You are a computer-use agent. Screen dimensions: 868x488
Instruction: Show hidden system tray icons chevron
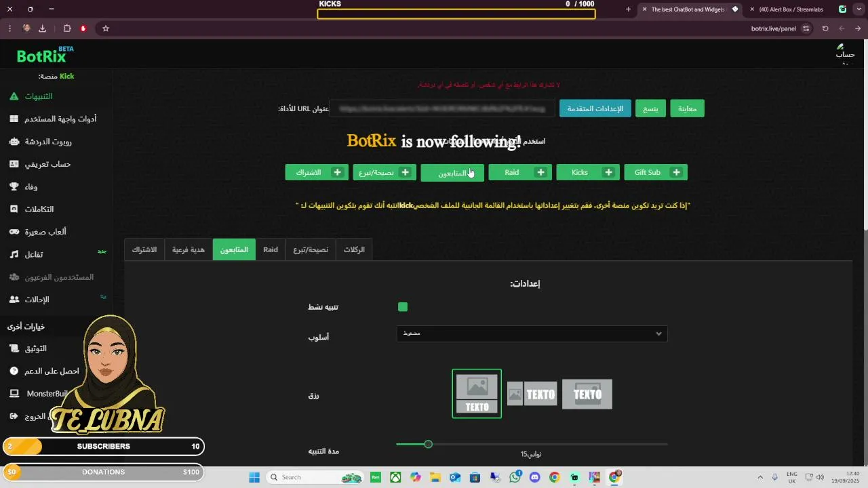[759, 477]
